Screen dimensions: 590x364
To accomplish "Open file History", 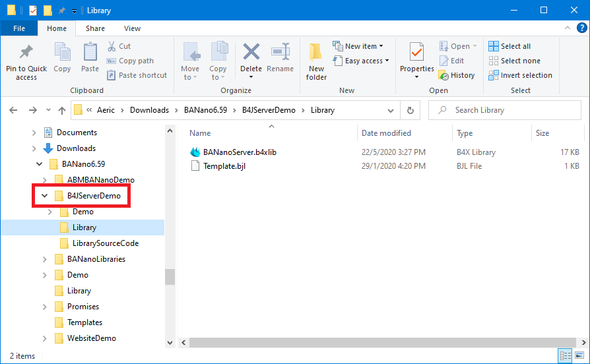I will click(457, 75).
